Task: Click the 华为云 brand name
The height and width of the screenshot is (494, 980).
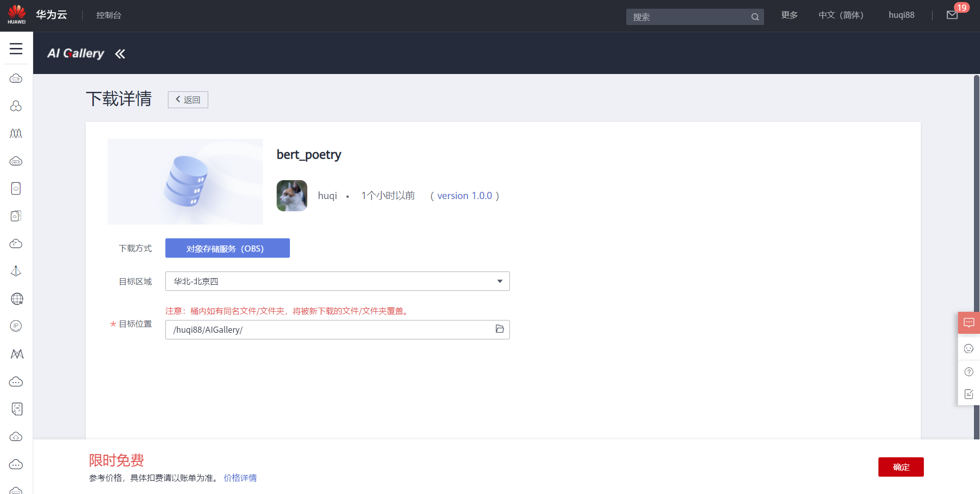Action: click(x=52, y=15)
